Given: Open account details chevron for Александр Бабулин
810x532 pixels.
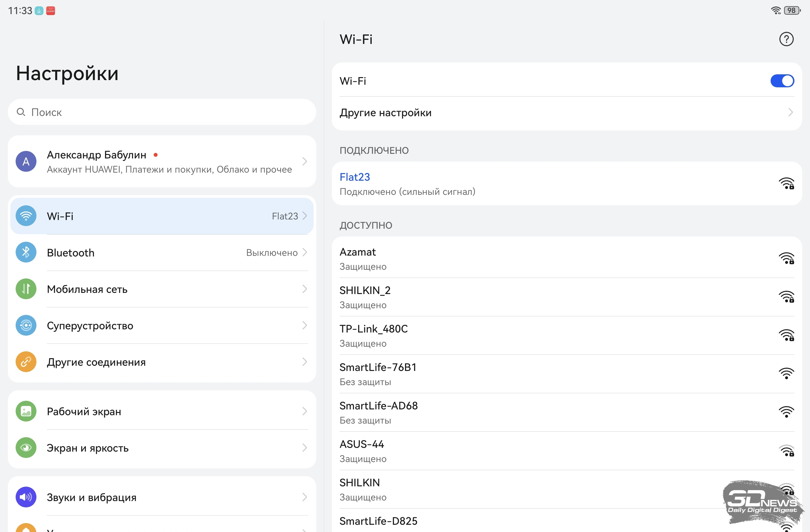Looking at the screenshot, I should click(x=304, y=161).
